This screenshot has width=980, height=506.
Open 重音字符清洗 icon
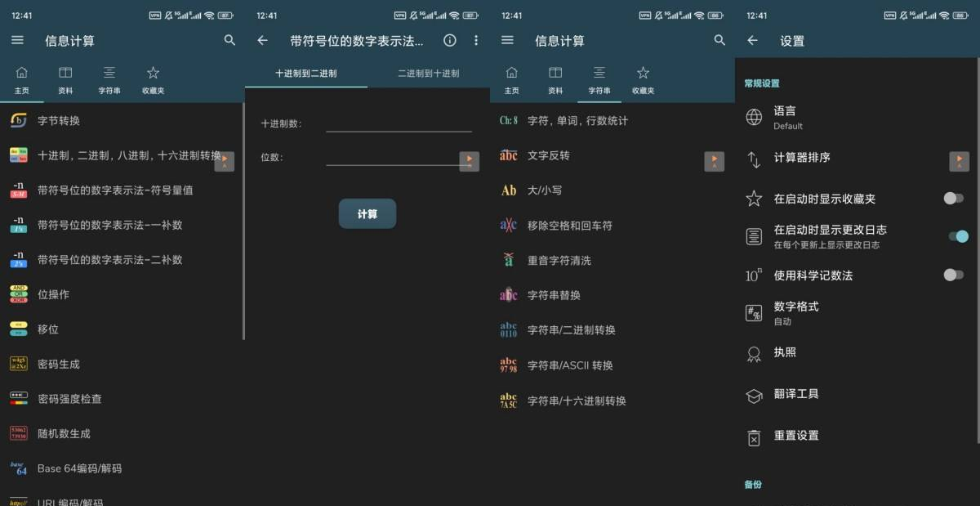(509, 260)
